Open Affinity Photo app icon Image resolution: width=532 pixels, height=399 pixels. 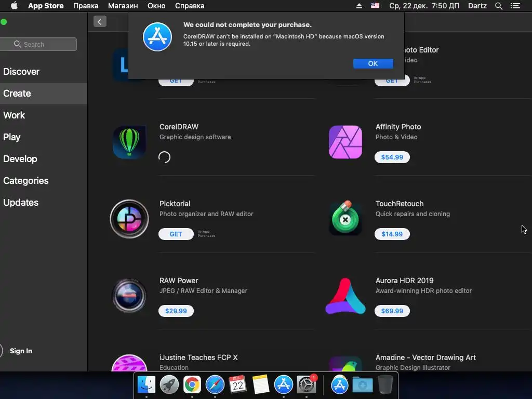[345, 142]
